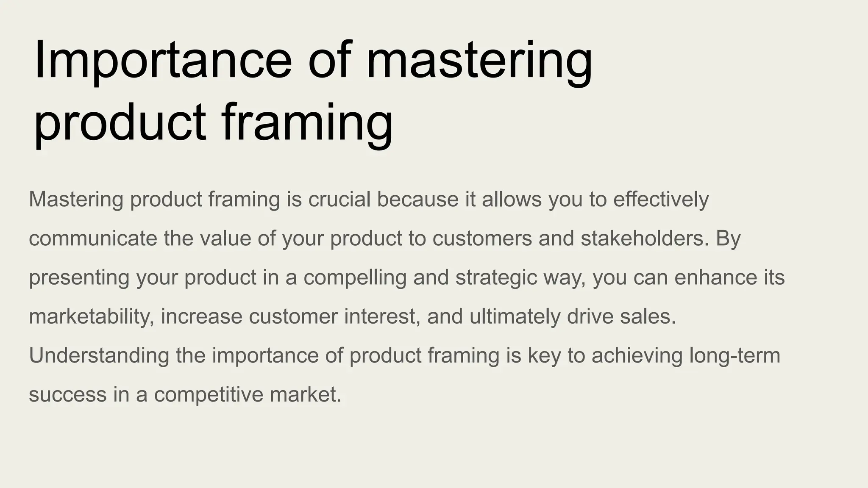Viewport: 868px width, 488px height.
Task: Click the word "achieving" in the fifth line
Action: (x=637, y=356)
